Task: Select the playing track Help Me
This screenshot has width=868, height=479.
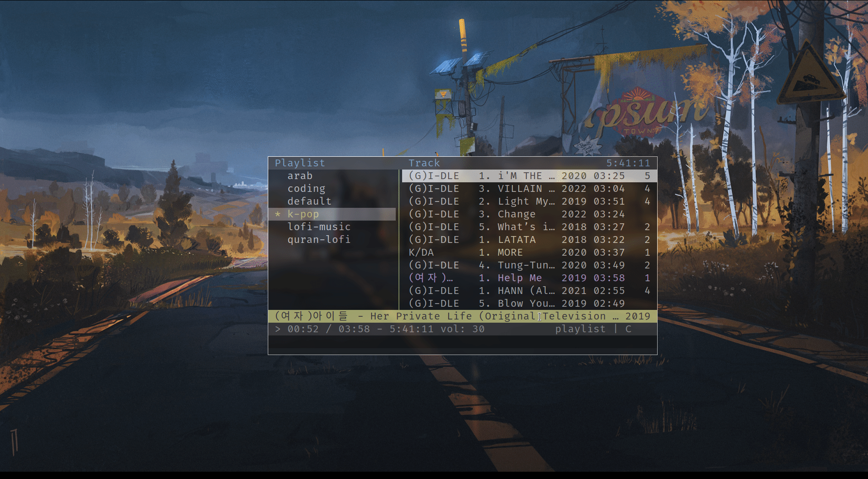Action: pyautogui.click(x=529, y=278)
